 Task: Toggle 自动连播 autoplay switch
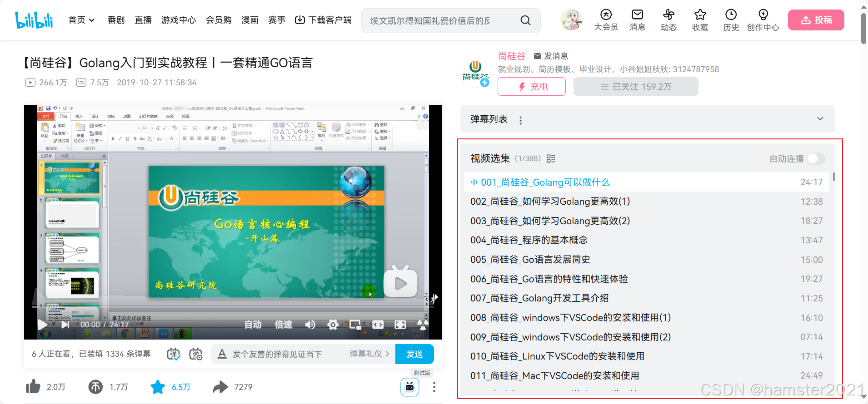click(816, 158)
